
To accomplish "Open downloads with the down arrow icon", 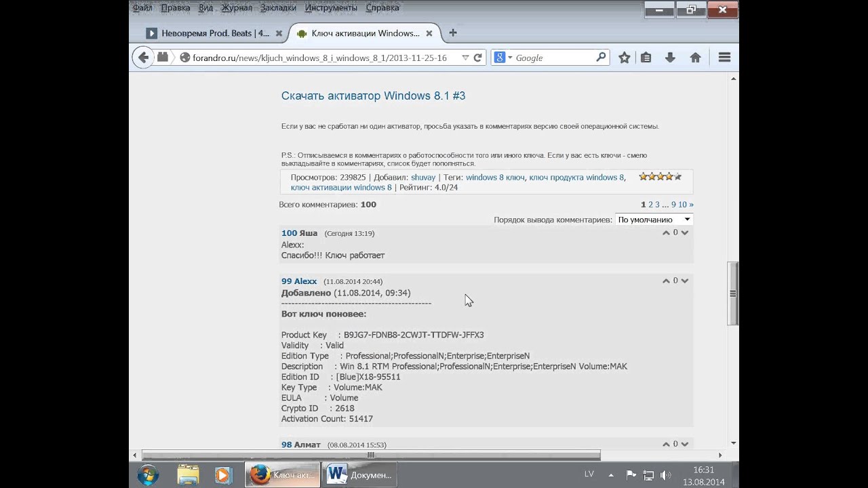I will (x=670, y=58).
